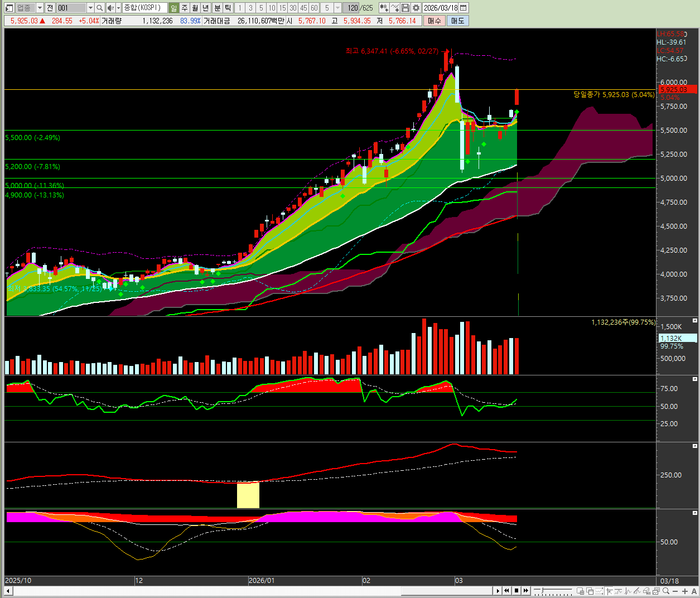Click the moving average line icon
700x598 pixels.
619,591
